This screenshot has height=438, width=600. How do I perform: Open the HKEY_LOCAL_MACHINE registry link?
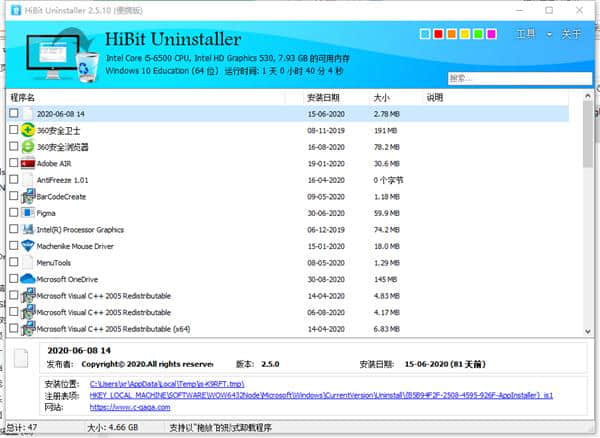[321, 395]
